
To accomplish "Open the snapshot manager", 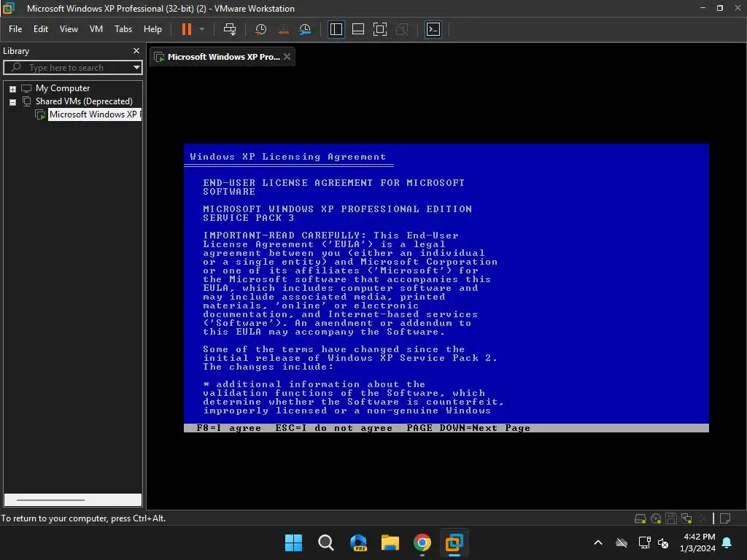I will [x=305, y=29].
